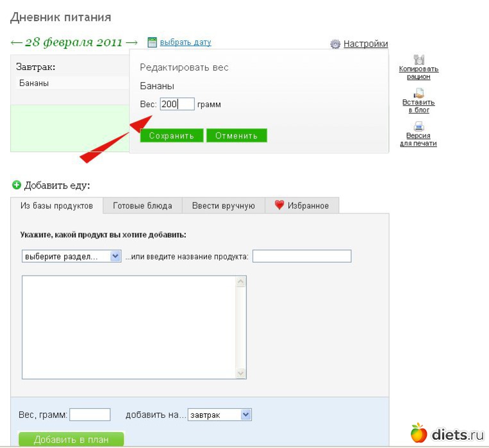Click the product name search field
This screenshot has width=489, height=448.
tap(302, 256)
